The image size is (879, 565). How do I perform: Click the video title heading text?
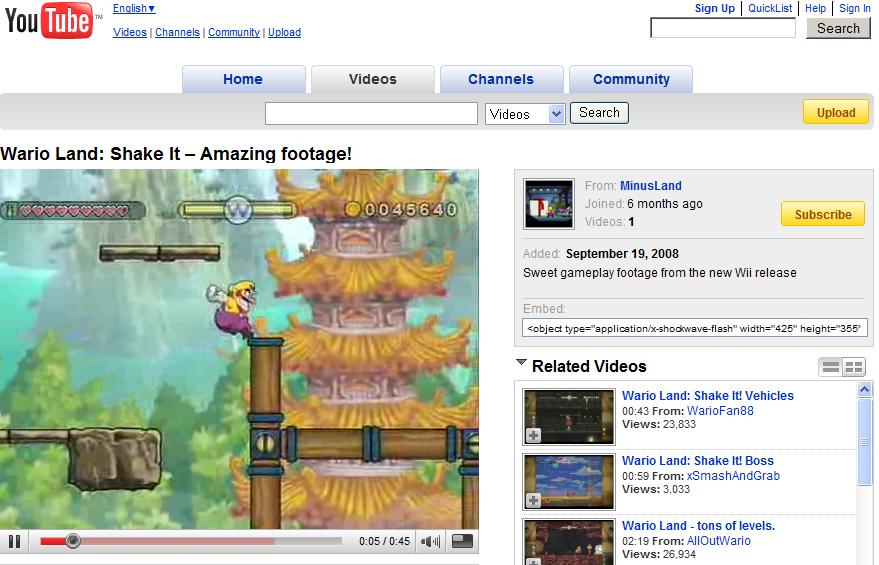[x=176, y=154]
